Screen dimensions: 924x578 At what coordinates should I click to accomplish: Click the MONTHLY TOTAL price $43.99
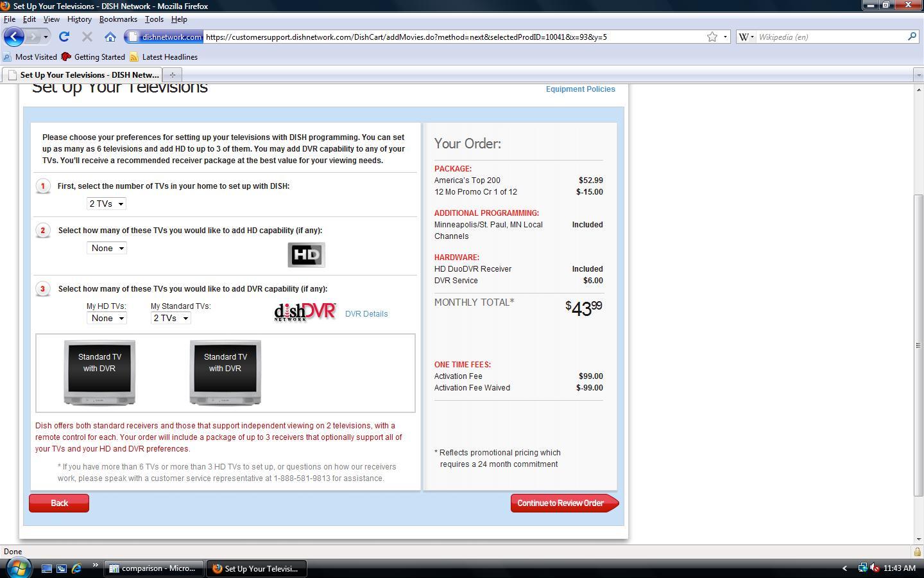[x=583, y=308]
